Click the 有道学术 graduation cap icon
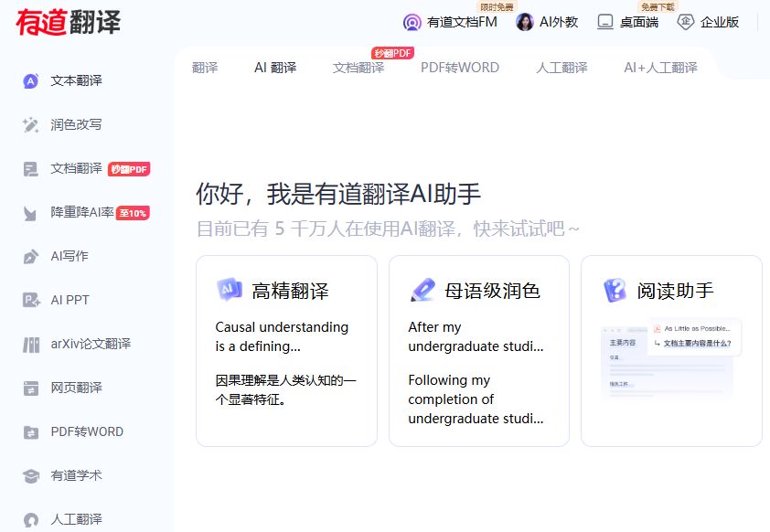 coord(31,475)
